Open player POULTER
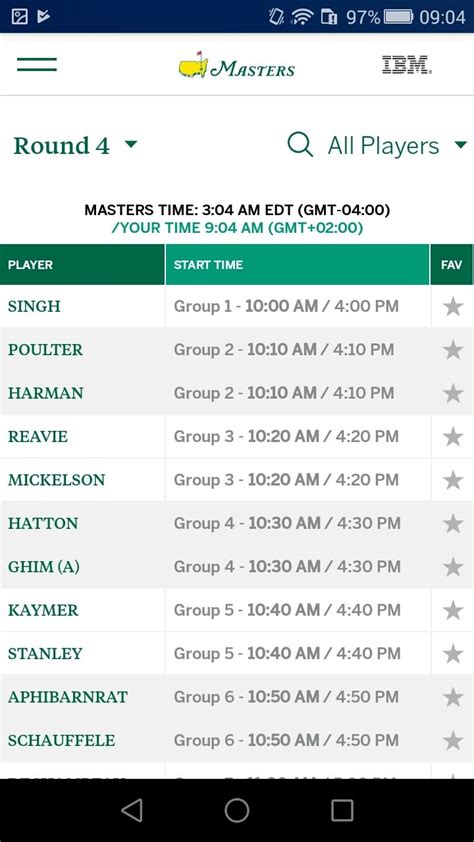474x842 pixels. click(46, 350)
